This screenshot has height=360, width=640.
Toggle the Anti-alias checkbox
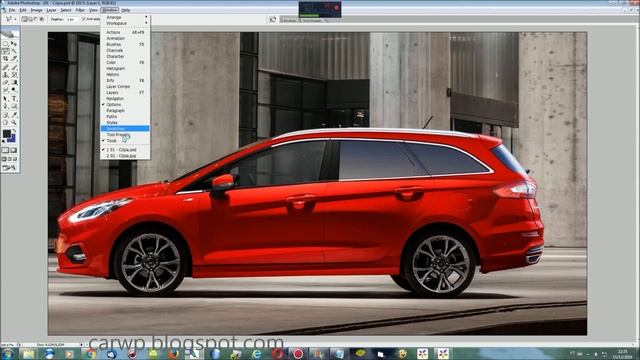[83, 19]
